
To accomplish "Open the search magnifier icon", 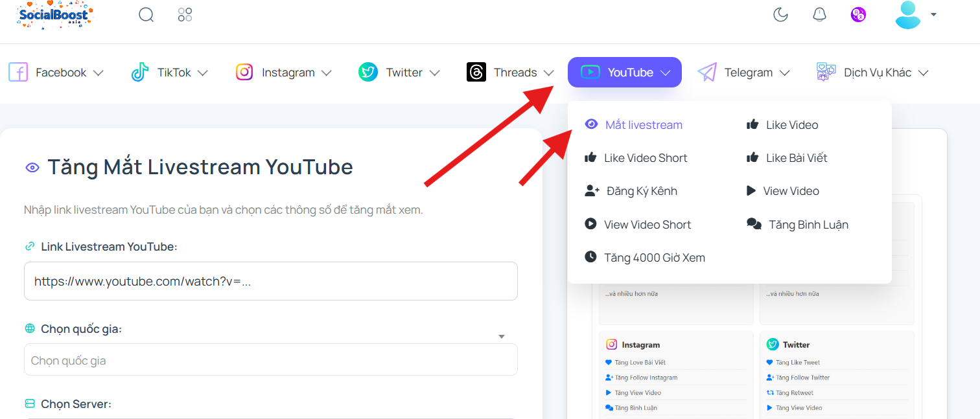I will [146, 14].
